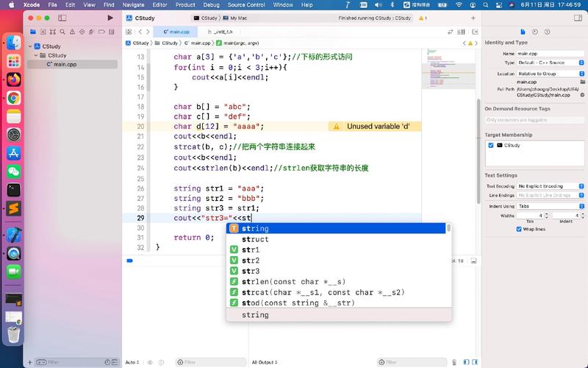Toggle the right inspector panel button

coord(578,18)
